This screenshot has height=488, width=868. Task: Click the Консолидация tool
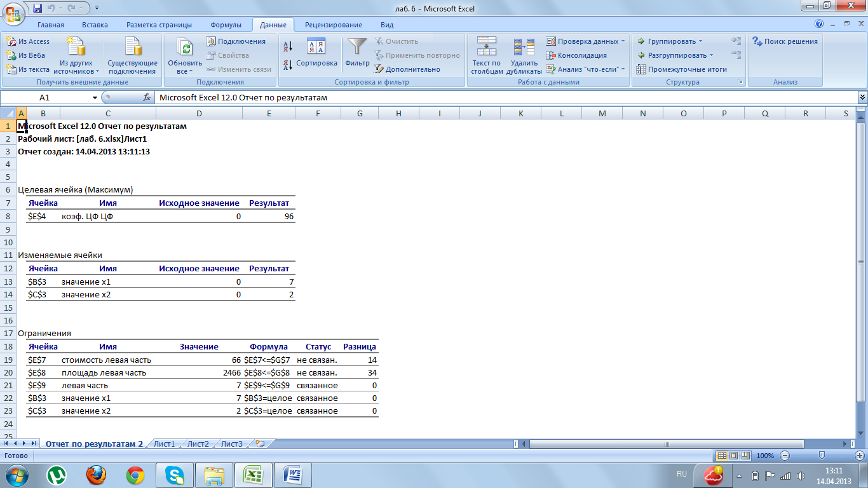[576, 55]
